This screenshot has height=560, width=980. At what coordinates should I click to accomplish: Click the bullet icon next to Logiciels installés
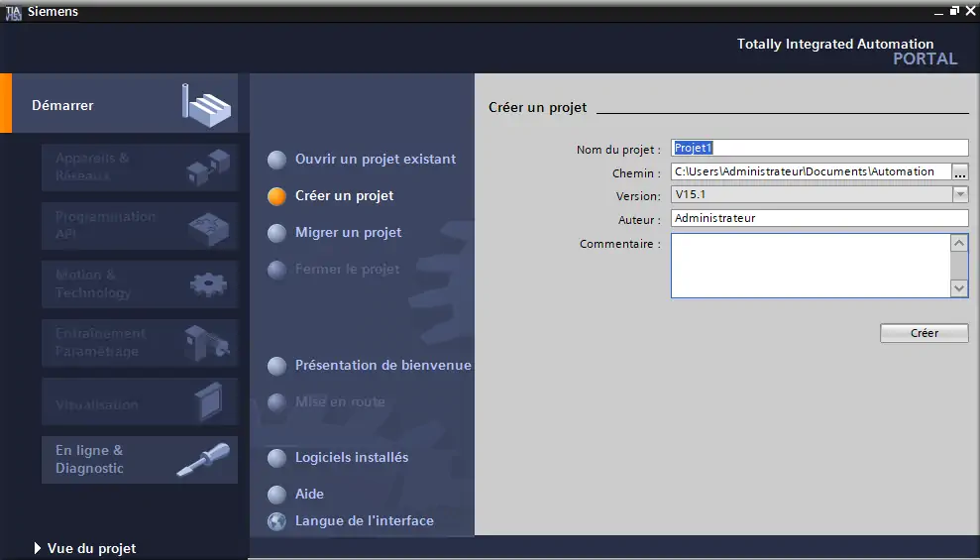pos(276,458)
